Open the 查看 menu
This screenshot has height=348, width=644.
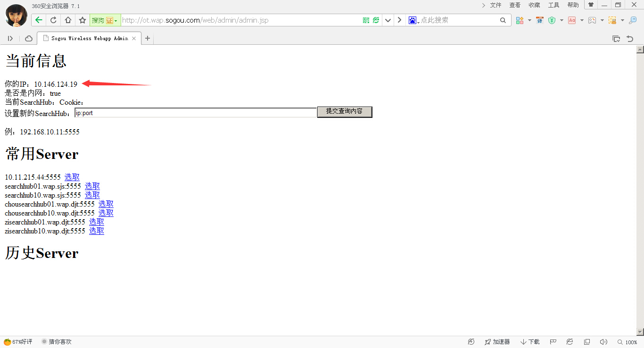(515, 5)
